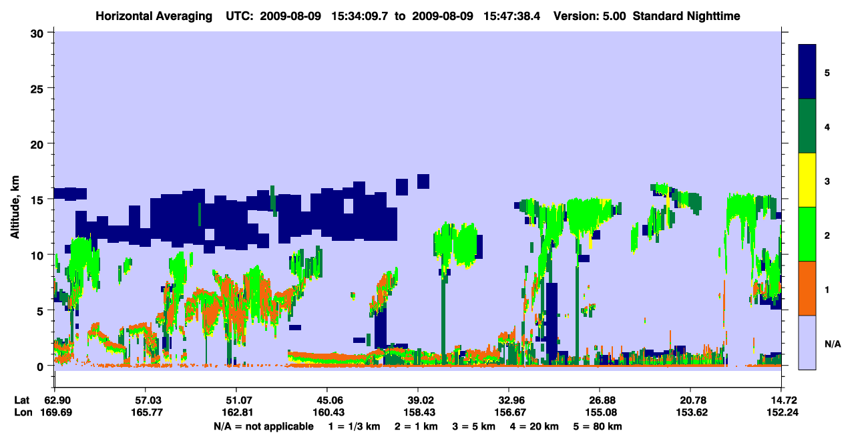Click the lavender N/A color band
868x445 pixels.
click(x=807, y=342)
